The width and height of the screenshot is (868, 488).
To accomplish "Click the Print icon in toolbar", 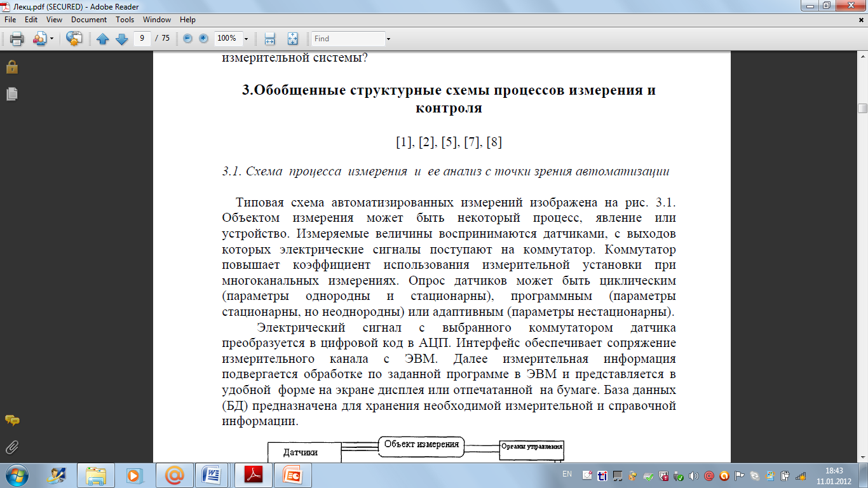I will [17, 39].
